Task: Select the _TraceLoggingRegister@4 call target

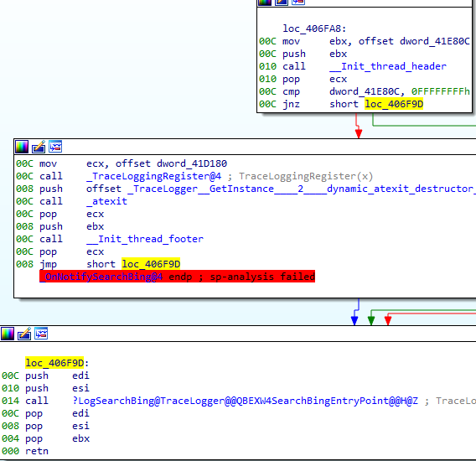Action: [154, 176]
